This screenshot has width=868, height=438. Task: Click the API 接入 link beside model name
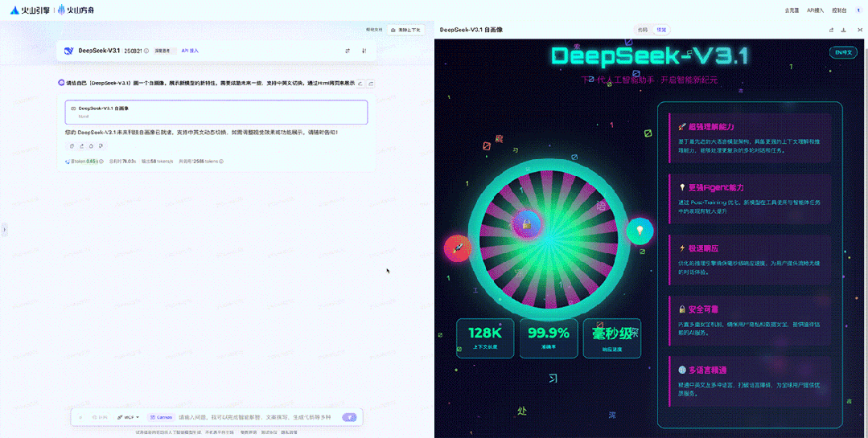coord(190,51)
